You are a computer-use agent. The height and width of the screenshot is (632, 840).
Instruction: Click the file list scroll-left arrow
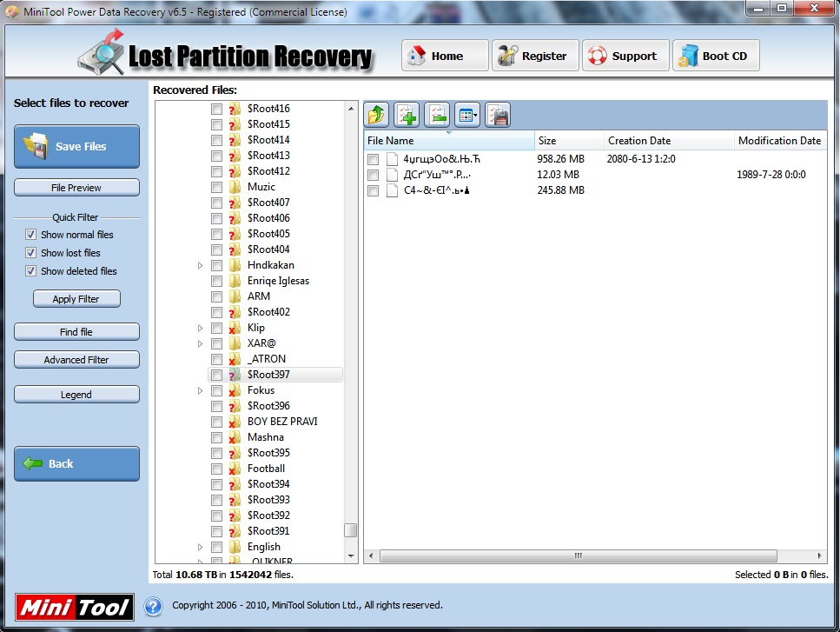click(371, 555)
